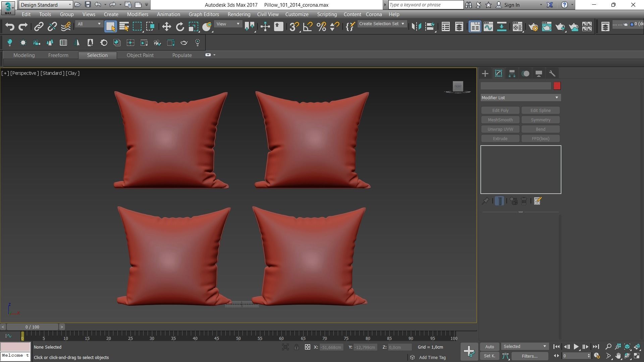Switch to the Populate ribbon tab
The image size is (644, 362).
coord(182,55)
